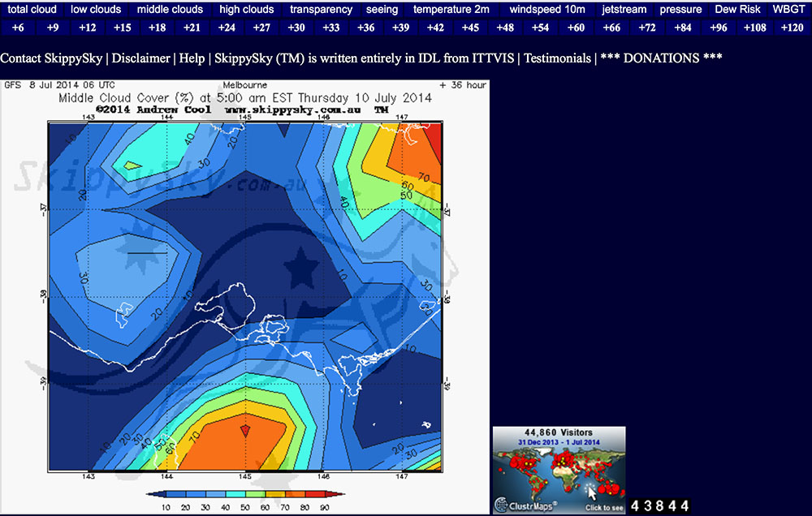Jump to the +6 hour forecast

[18, 28]
